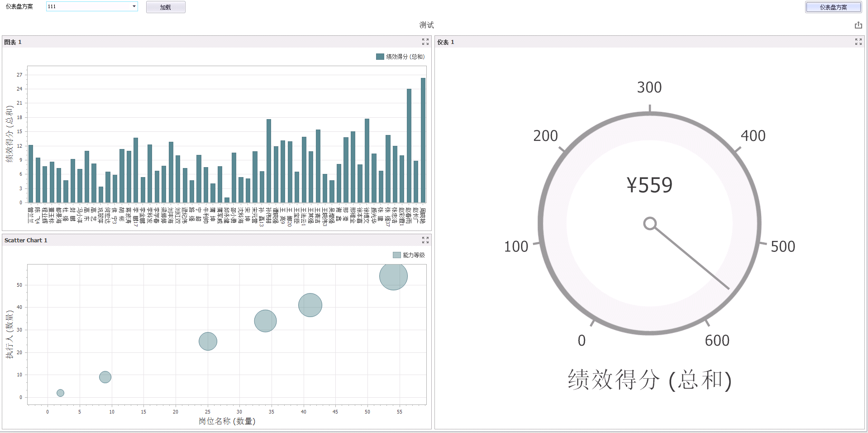Select the largest bubble in the scatter chart

coord(393,276)
